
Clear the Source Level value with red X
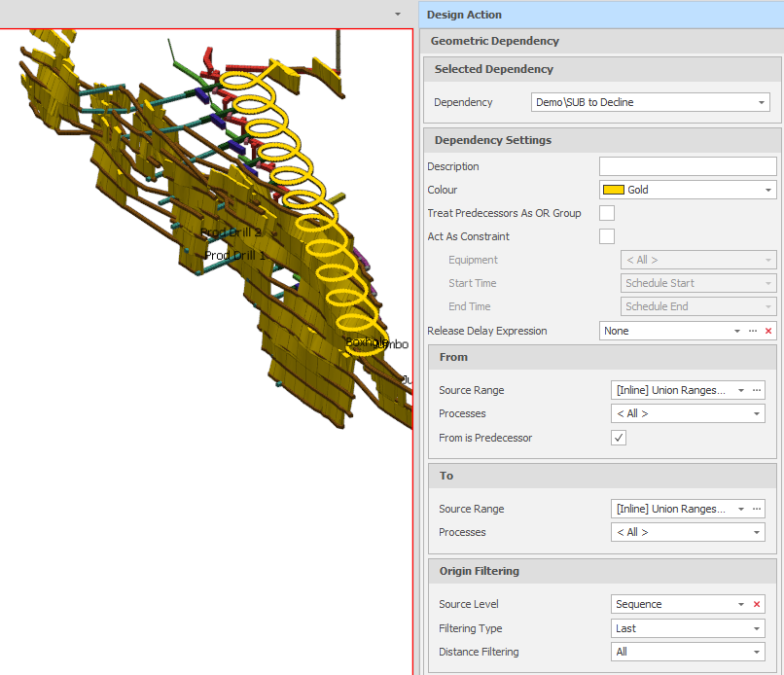(x=757, y=604)
